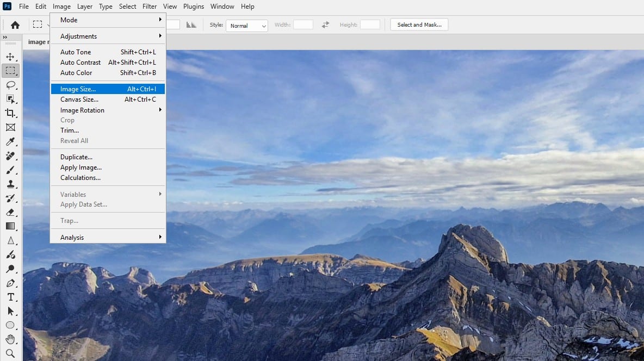The image size is (644, 361).
Task: Pick the Crop tool in toolbar
Action: pyautogui.click(x=10, y=113)
